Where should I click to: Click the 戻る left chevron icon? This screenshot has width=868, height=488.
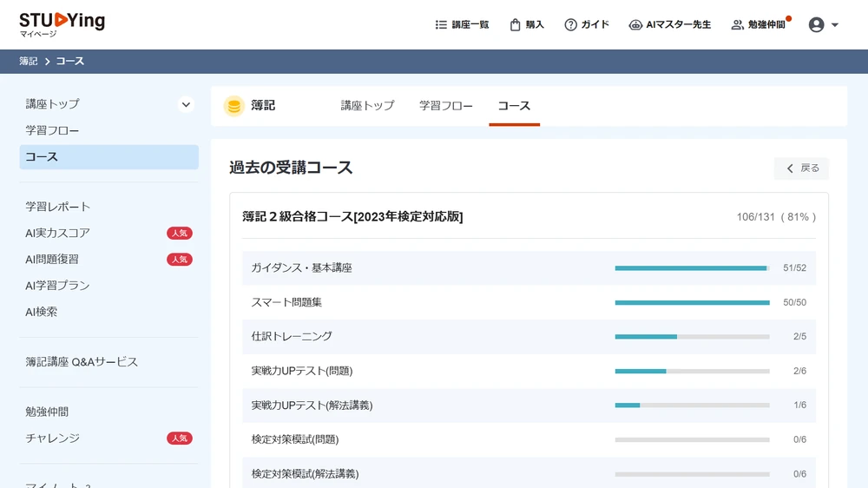[x=790, y=168]
